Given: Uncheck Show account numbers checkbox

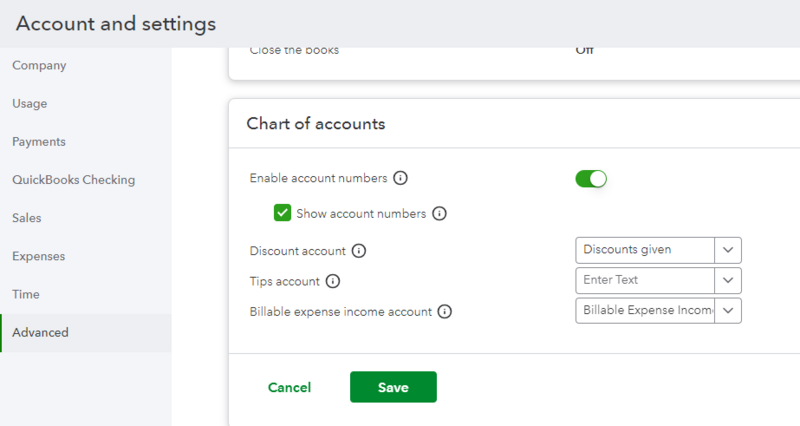Looking at the screenshot, I should point(283,213).
